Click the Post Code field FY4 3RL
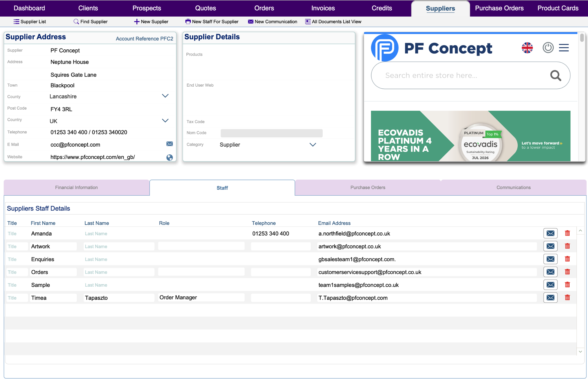The width and height of the screenshot is (588, 379). coord(112,109)
